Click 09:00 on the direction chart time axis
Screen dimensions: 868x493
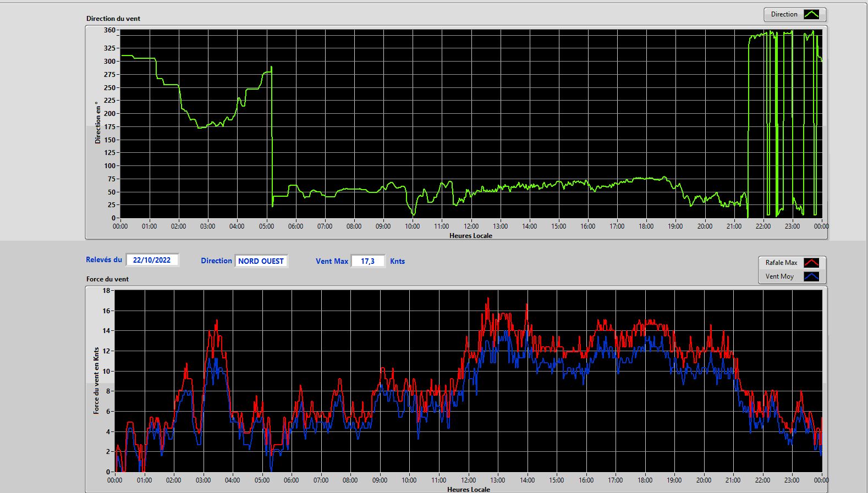(x=383, y=226)
